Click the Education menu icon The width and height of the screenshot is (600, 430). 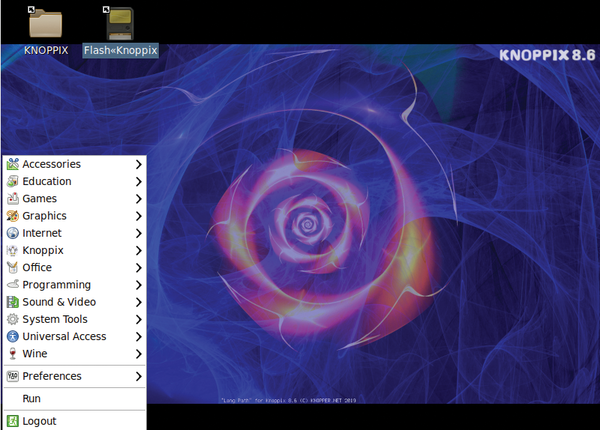click(13, 181)
